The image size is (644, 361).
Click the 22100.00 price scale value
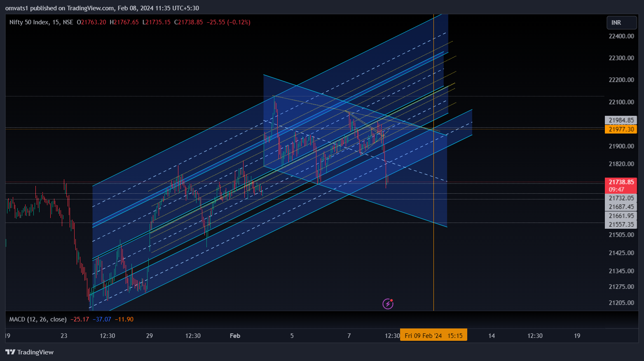pos(621,102)
